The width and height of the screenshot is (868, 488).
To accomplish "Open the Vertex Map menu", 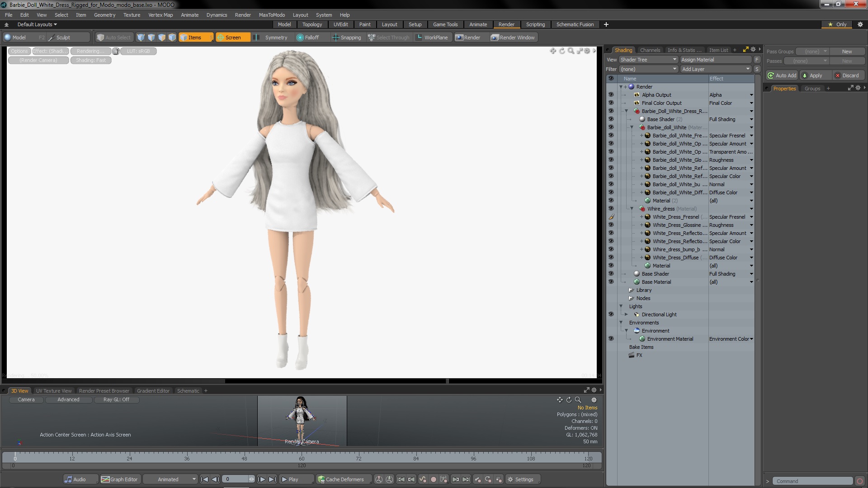I will [160, 15].
